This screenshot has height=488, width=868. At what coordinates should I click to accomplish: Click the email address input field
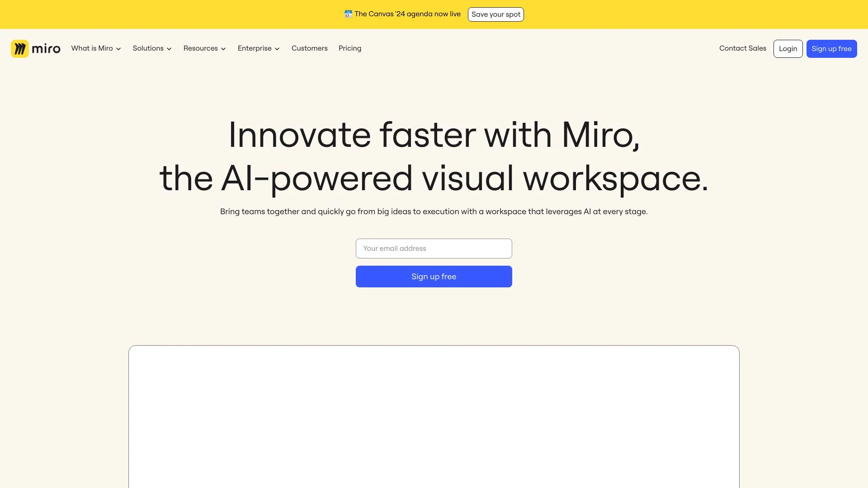(x=434, y=248)
